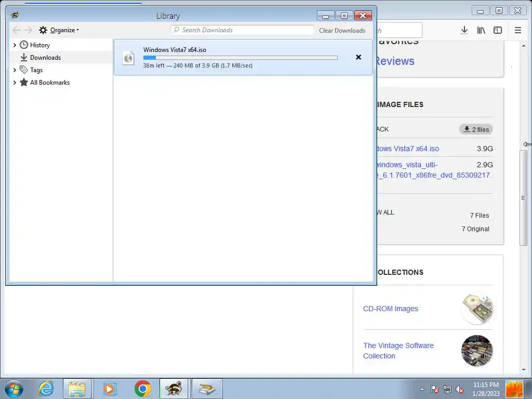Click the 7 Files count text
532x399 pixels.
click(480, 216)
